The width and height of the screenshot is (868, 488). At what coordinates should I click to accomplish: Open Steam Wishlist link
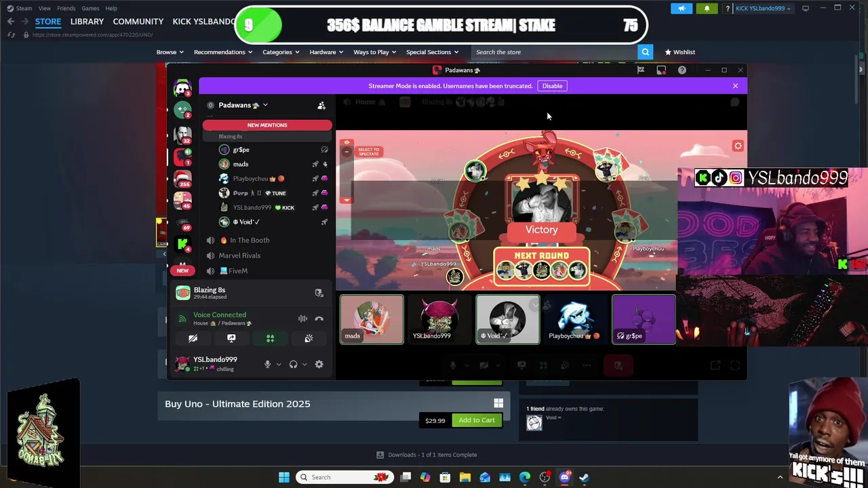[680, 52]
